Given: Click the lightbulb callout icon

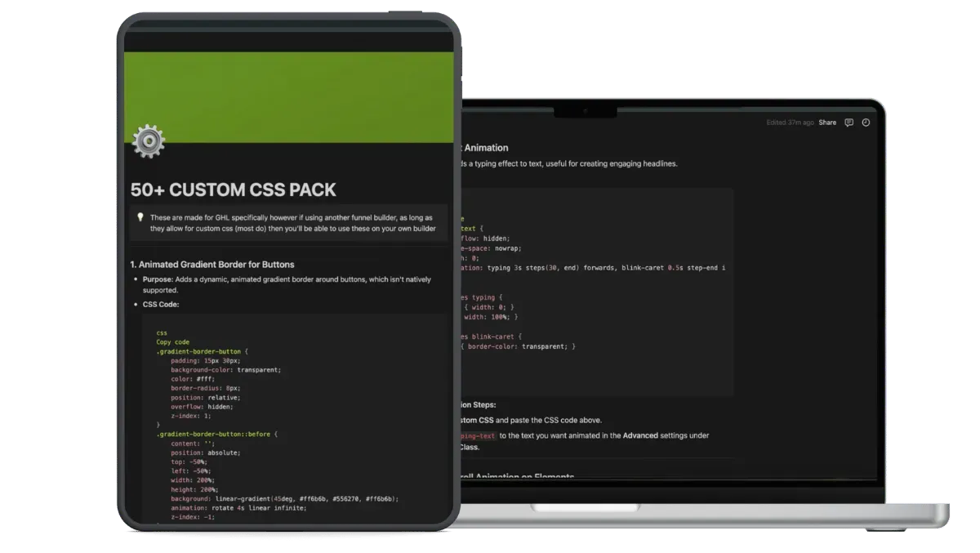Looking at the screenshot, I should 140,217.
